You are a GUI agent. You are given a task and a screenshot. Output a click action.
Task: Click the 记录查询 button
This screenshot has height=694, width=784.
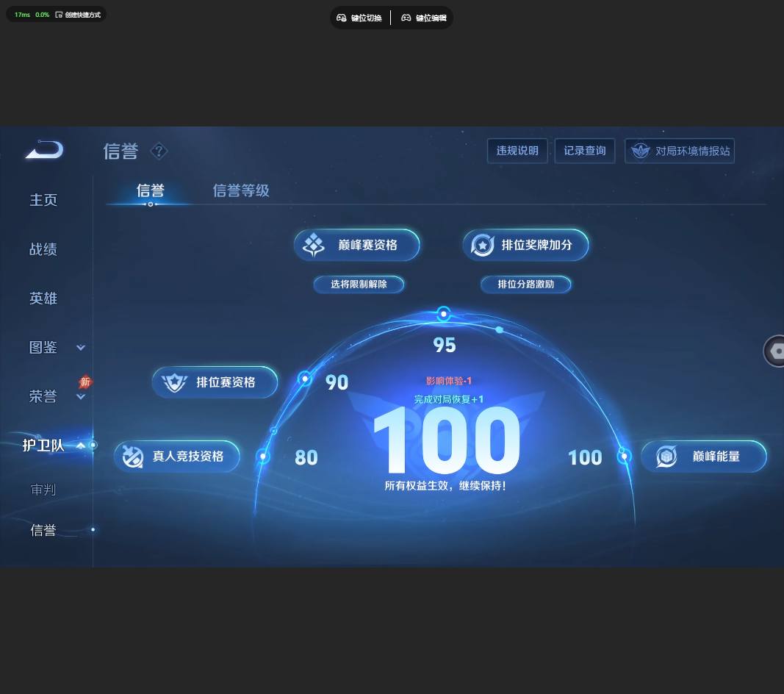[585, 151]
